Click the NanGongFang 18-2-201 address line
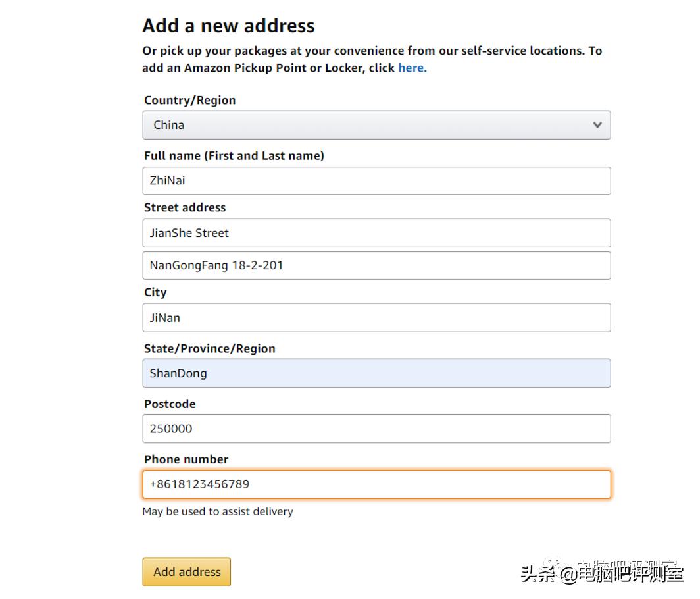The width and height of the screenshot is (700, 599). [x=376, y=265]
